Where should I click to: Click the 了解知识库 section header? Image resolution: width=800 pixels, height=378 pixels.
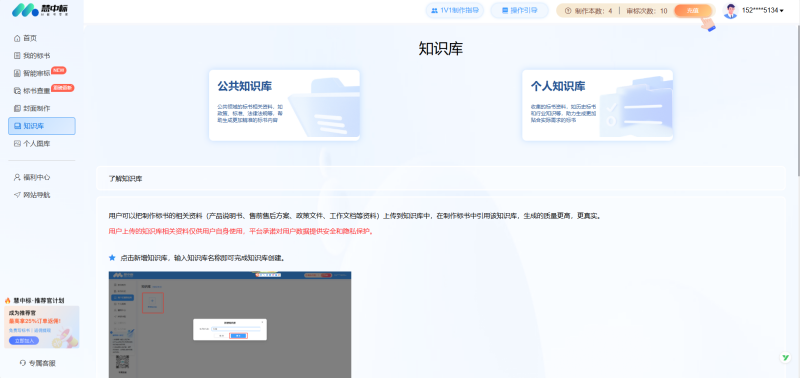[440, 179]
